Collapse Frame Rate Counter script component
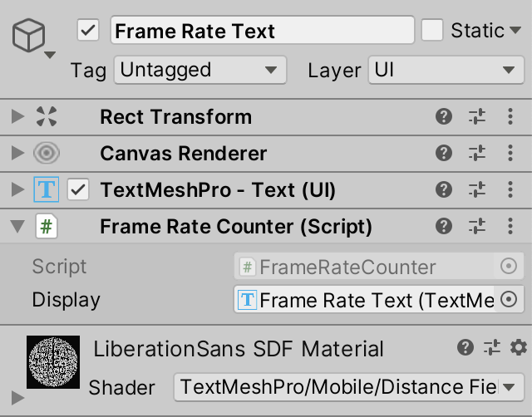Image resolution: width=532 pixels, height=417 pixels. pyautogui.click(x=17, y=227)
